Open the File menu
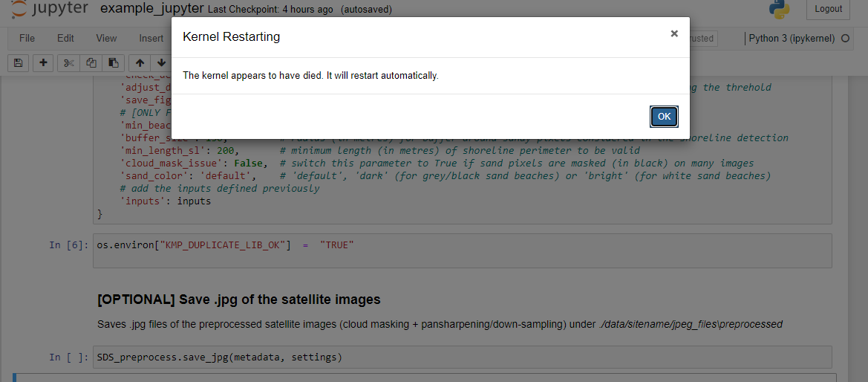The image size is (868, 382). (x=27, y=38)
